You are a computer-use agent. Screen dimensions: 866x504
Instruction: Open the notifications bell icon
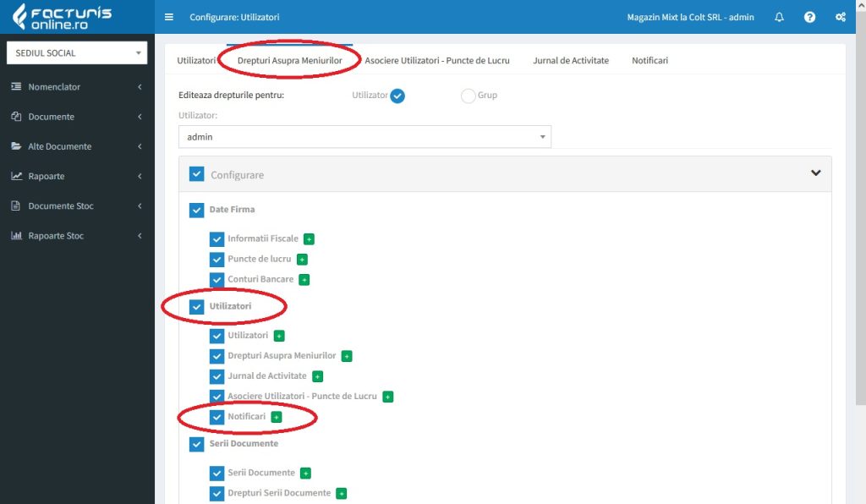click(779, 17)
